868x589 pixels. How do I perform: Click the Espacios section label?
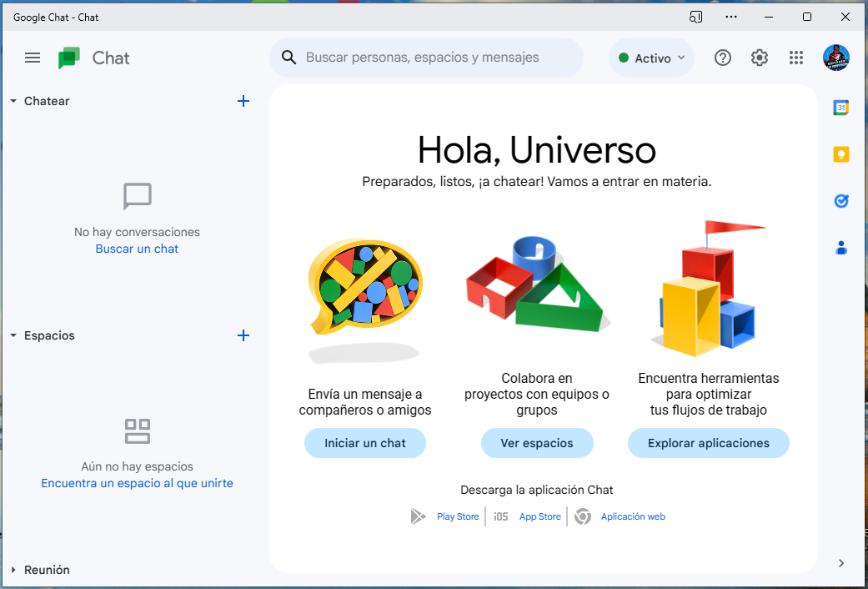point(49,335)
